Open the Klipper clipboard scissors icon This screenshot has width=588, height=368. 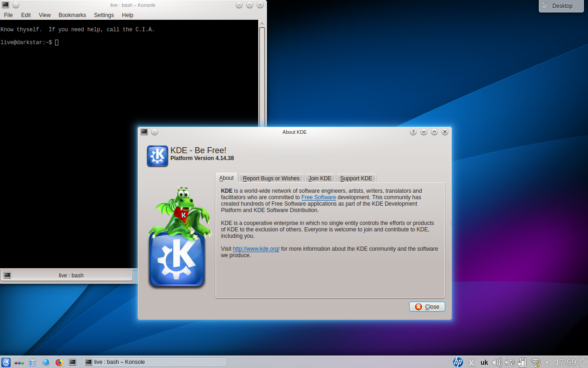[x=471, y=362]
